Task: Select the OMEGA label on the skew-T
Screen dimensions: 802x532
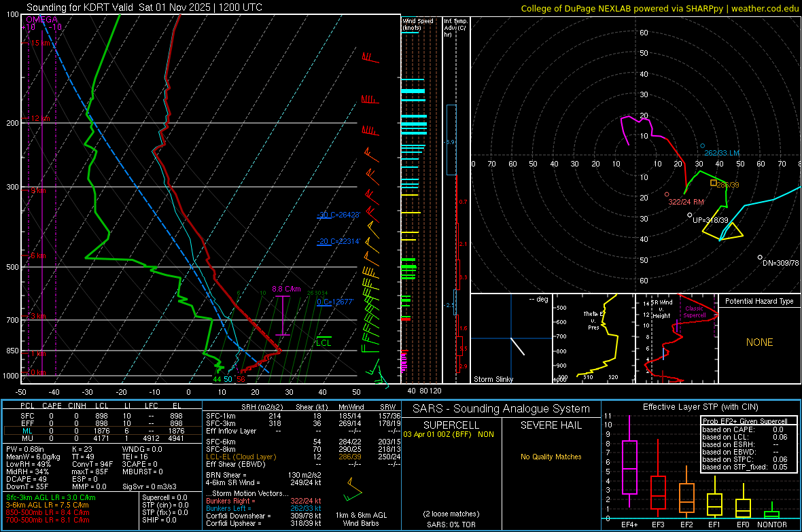Action: (x=41, y=20)
